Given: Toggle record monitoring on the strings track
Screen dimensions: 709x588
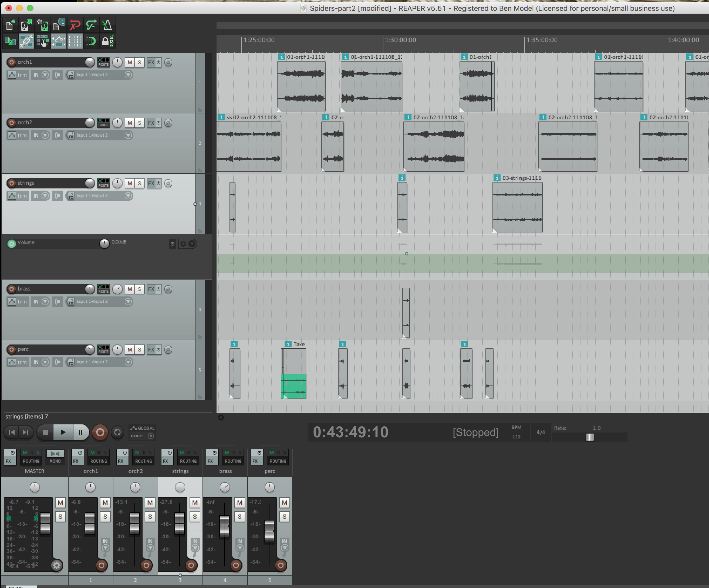Looking at the screenshot, I should coord(58,196).
